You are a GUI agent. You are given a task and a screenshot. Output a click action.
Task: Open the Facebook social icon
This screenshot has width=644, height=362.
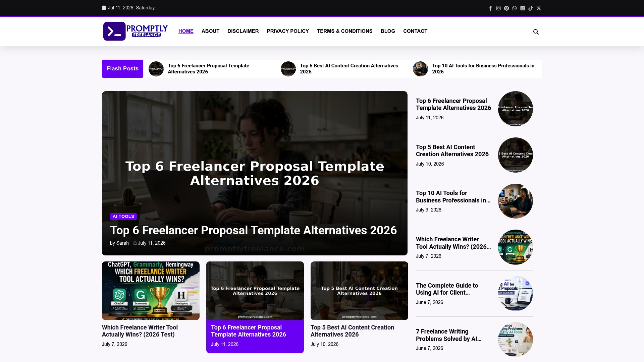(x=490, y=8)
